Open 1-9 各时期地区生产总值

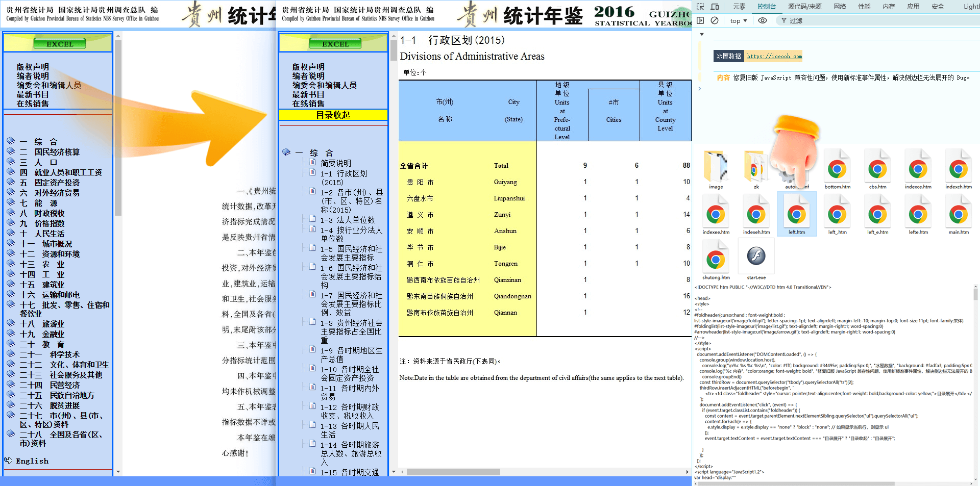click(x=351, y=354)
